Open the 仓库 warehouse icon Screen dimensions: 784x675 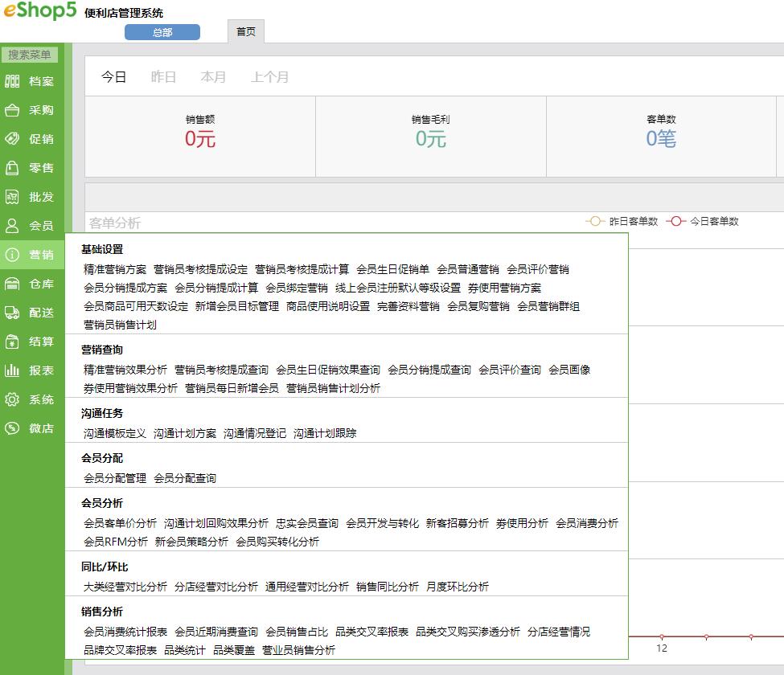coord(12,284)
